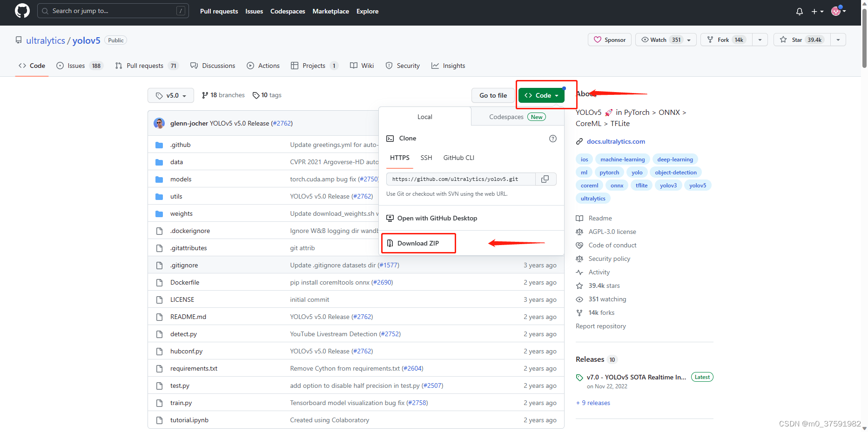Open the v5.0 branch selector dropdown
Screen dimensions: 868x432
tap(171, 95)
